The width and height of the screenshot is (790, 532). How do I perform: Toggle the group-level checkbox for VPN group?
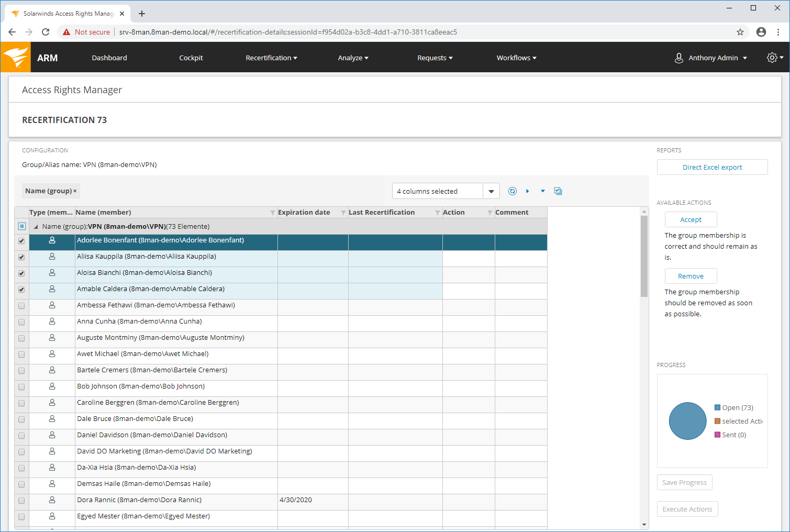coord(22,226)
